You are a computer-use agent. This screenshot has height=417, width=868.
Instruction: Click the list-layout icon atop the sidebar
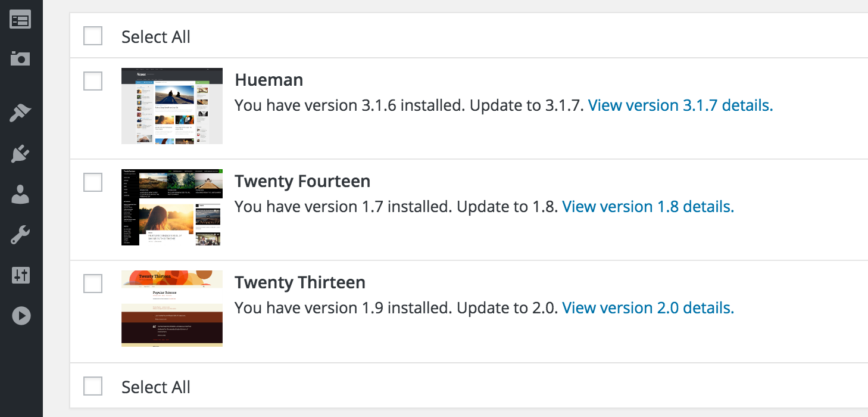click(x=20, y=20)
